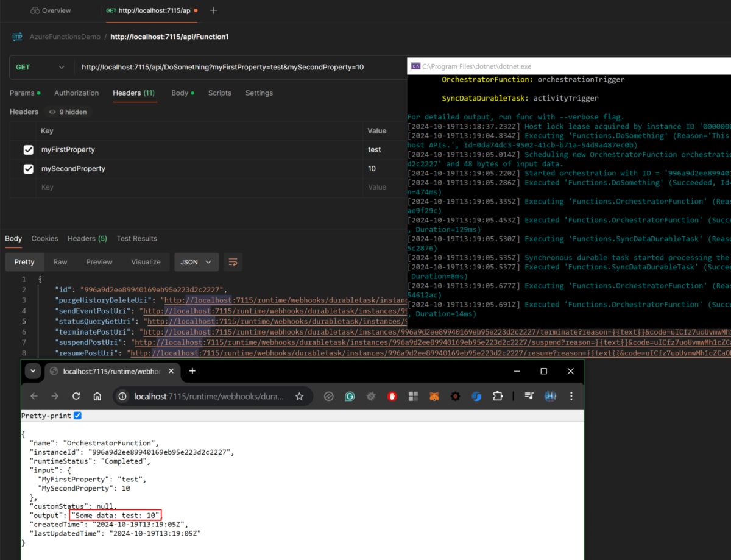Viewport: 731px width, 560px height.
Task: Open the JSON response format dropdown
Action: point(196,261)
